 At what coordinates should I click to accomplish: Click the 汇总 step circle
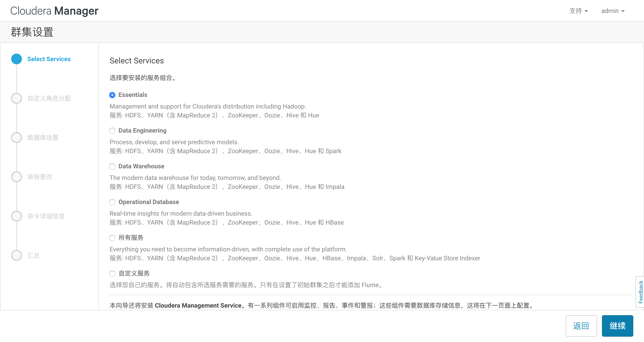coord(17,255)
